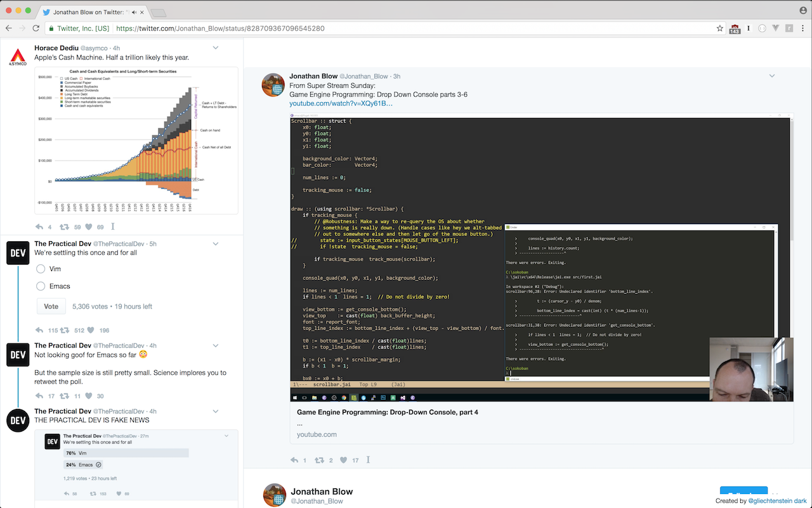Expand options on 'Not looking goof' tweet

point(216,346)
